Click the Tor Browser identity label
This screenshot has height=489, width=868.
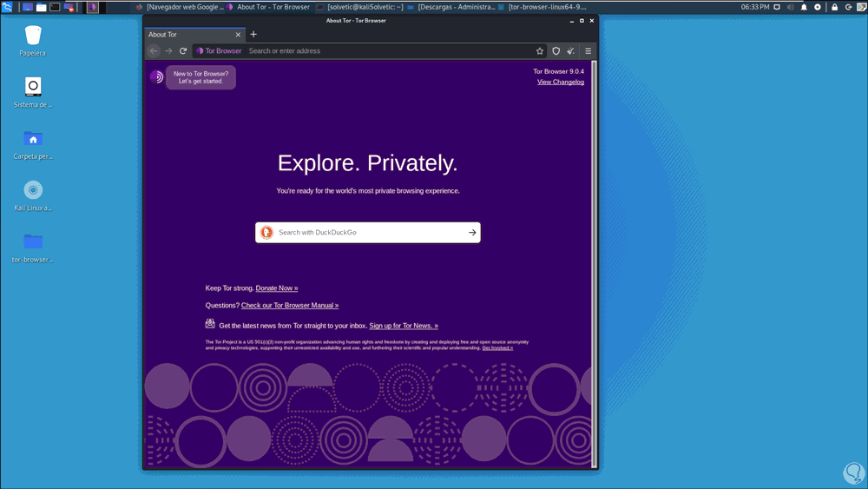[x=220, y=51]
